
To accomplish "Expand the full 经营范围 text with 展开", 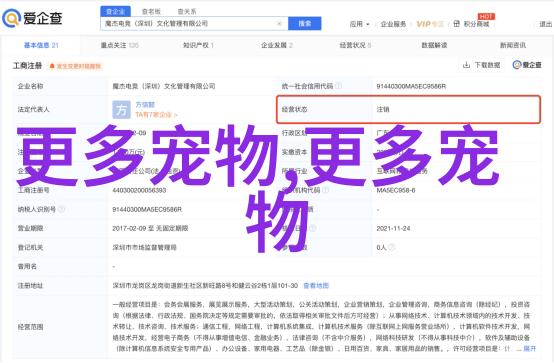I will [x=530, y=349].
